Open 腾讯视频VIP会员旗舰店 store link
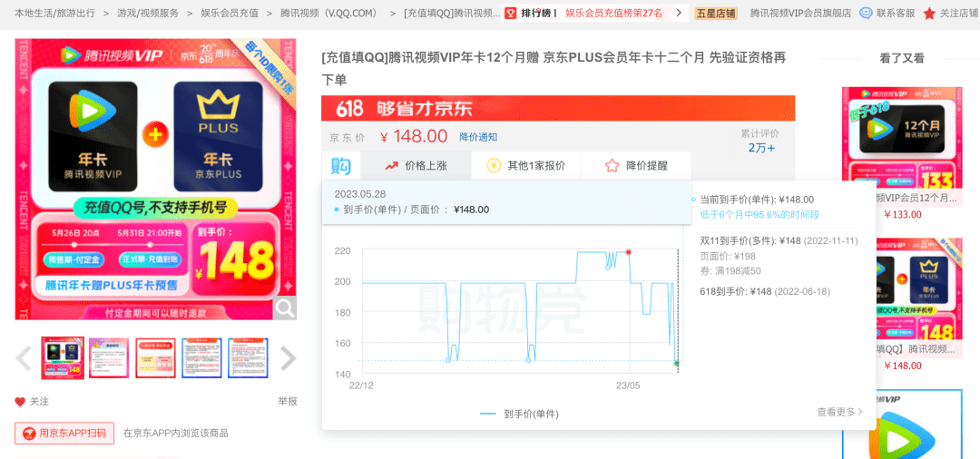 point(800,13)
